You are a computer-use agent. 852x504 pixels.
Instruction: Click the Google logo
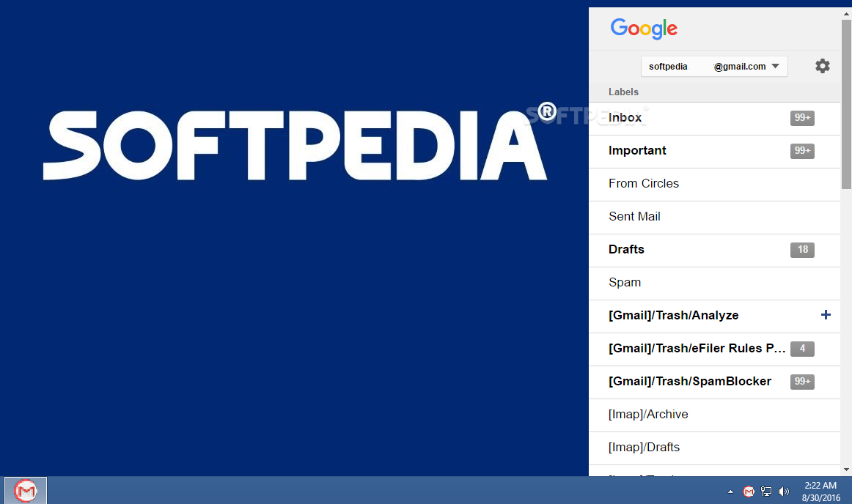coord(644,29)
